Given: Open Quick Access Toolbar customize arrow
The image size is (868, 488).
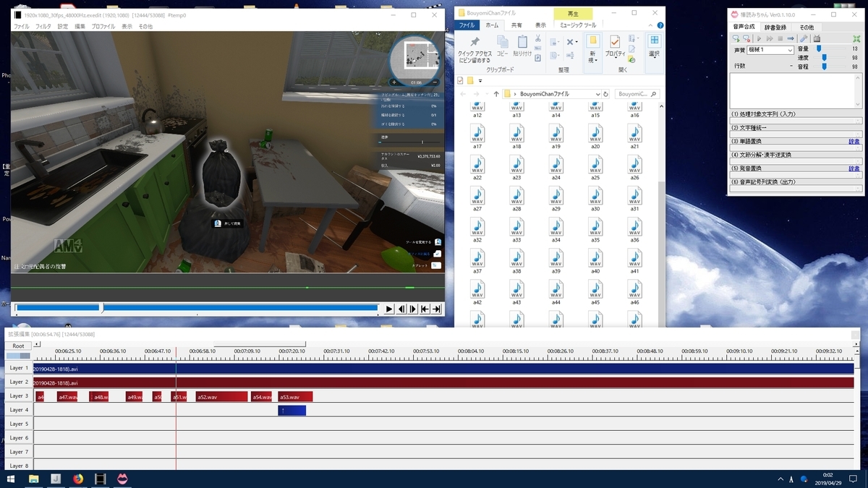Looking at the screenshot, I should point(480,80).
